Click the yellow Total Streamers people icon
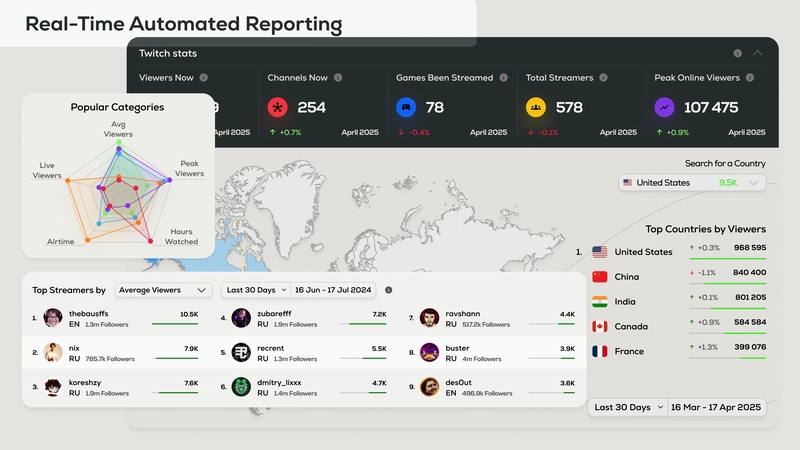This screenshot has width=800, height=450. tap(536, 107)
